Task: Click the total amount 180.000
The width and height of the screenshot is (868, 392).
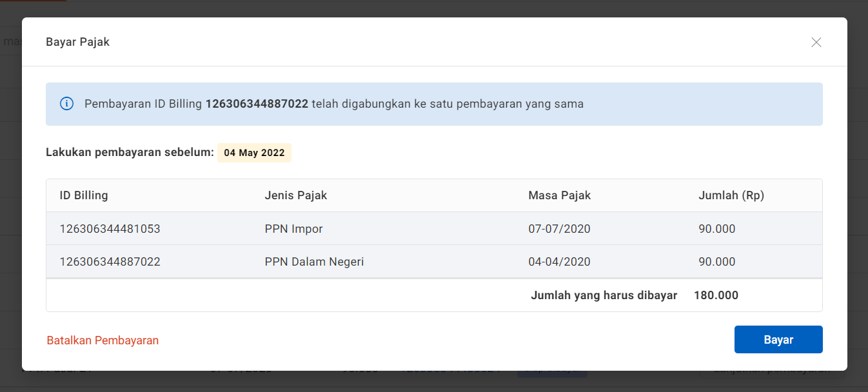Action: pyautogui.click(x=716, y=295)
